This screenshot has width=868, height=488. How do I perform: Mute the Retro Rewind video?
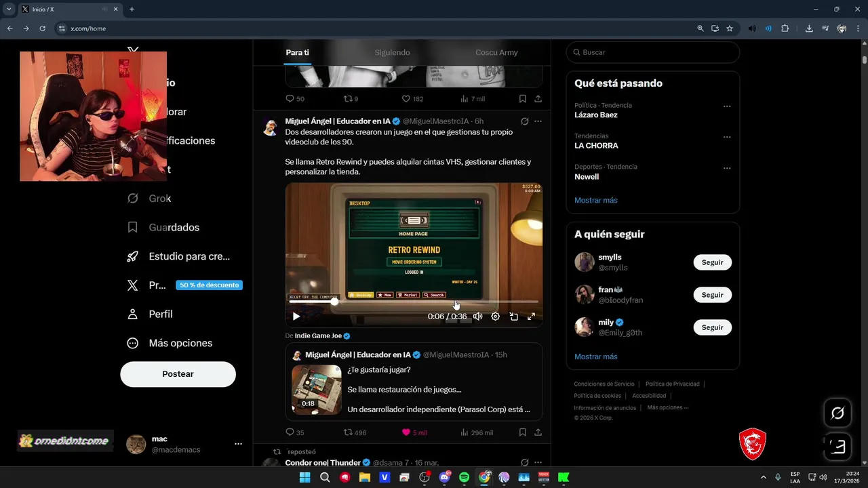(477, 317)
